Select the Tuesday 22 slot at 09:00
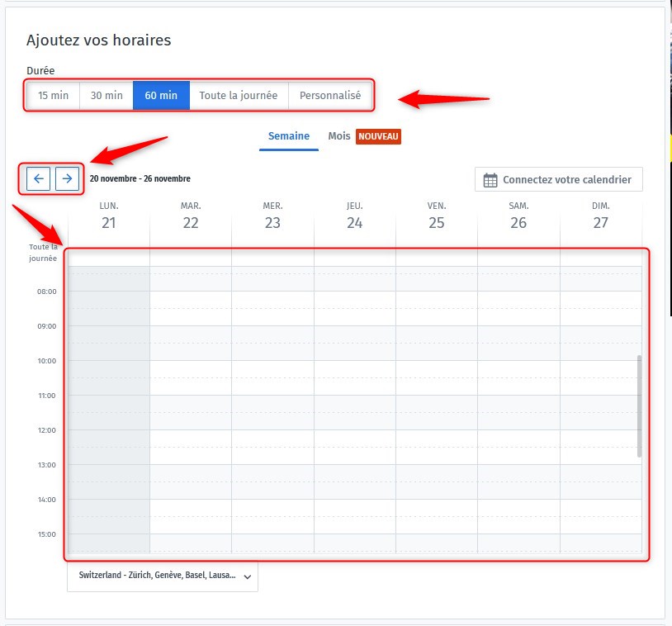This screenshot has width=672, height=626. (x=191, y=334)
